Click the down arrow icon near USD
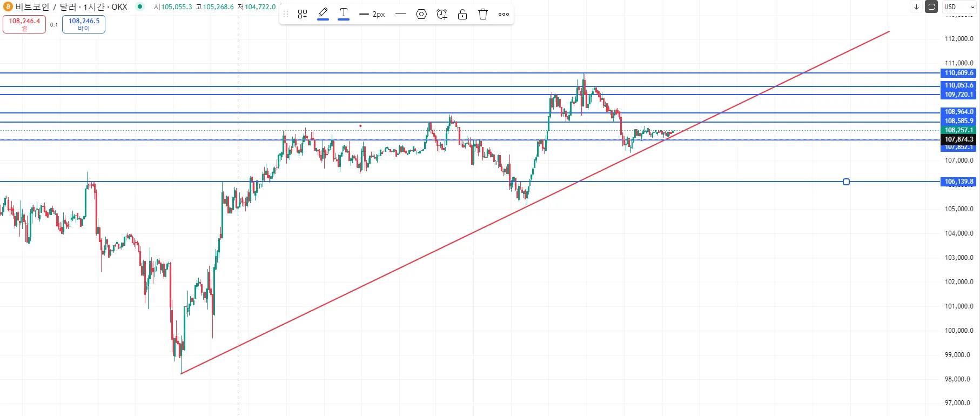The width and height of the screenshot is (980, 416). tap(916, 7)
